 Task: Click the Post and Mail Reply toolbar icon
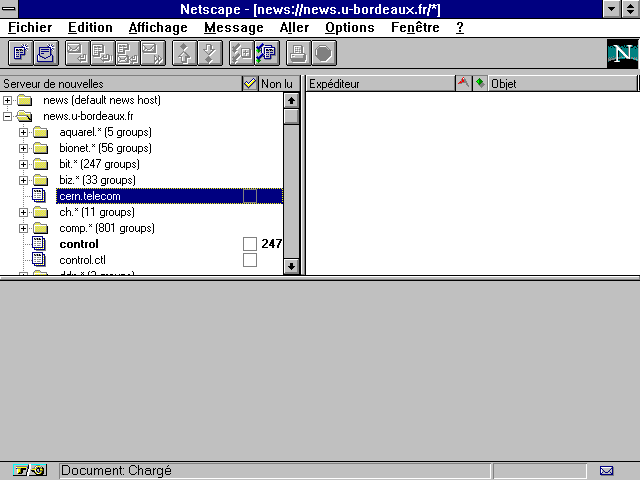128,53
